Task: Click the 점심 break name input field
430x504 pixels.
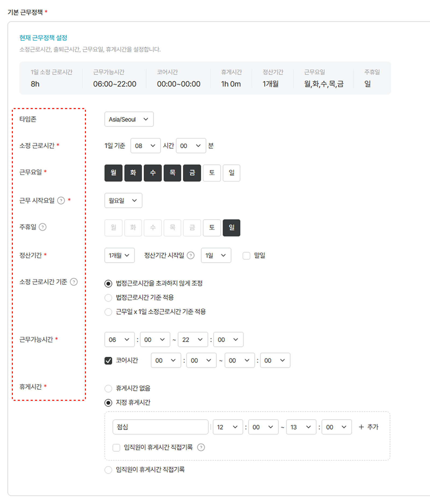Action: tap(160, 427)
